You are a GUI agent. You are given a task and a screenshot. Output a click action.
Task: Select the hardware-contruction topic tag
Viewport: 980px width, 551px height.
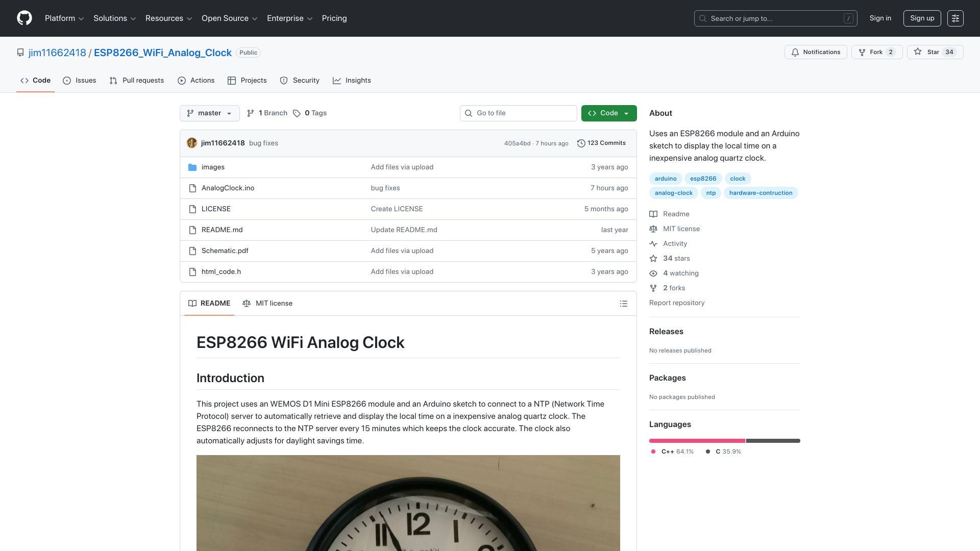pos(761,193)
